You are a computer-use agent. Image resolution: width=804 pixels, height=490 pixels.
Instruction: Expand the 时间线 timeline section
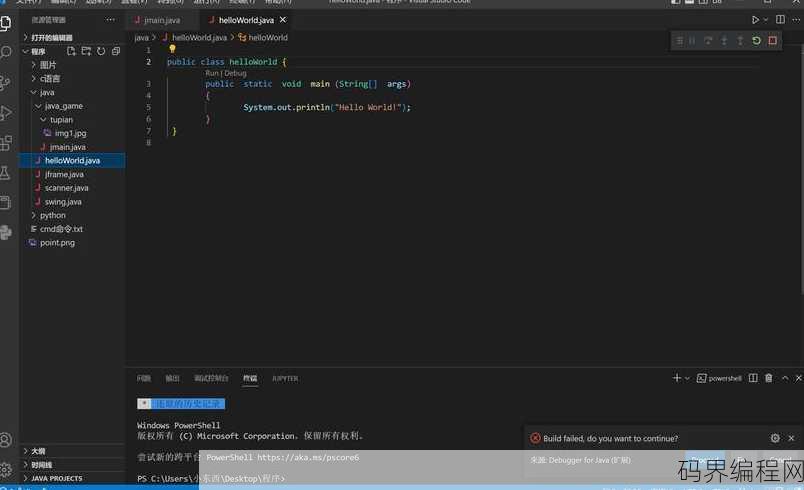(74, 465)
